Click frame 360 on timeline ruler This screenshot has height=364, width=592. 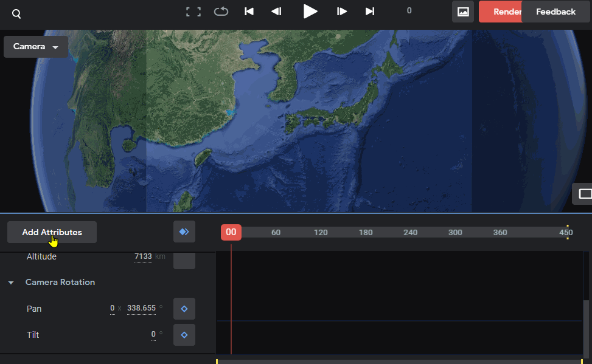point(500,233)
